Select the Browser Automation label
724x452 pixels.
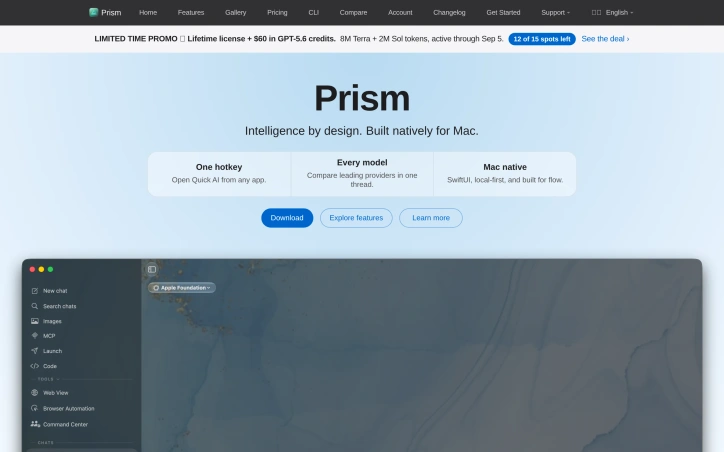tap(68, 409)
